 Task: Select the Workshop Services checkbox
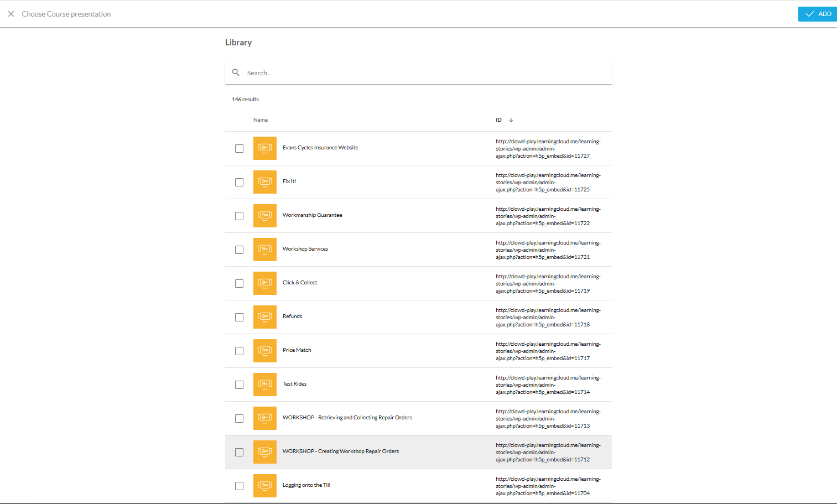(x=239, y=250)
